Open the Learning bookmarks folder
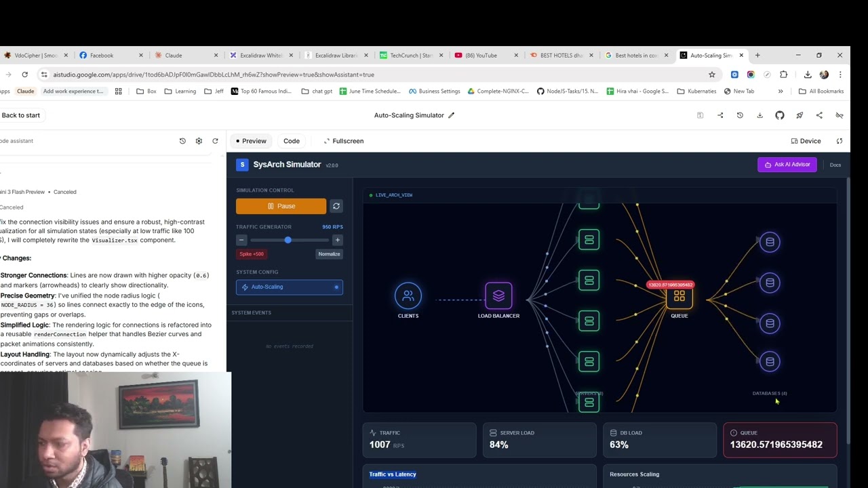868x488 pixels. [180, 91]
